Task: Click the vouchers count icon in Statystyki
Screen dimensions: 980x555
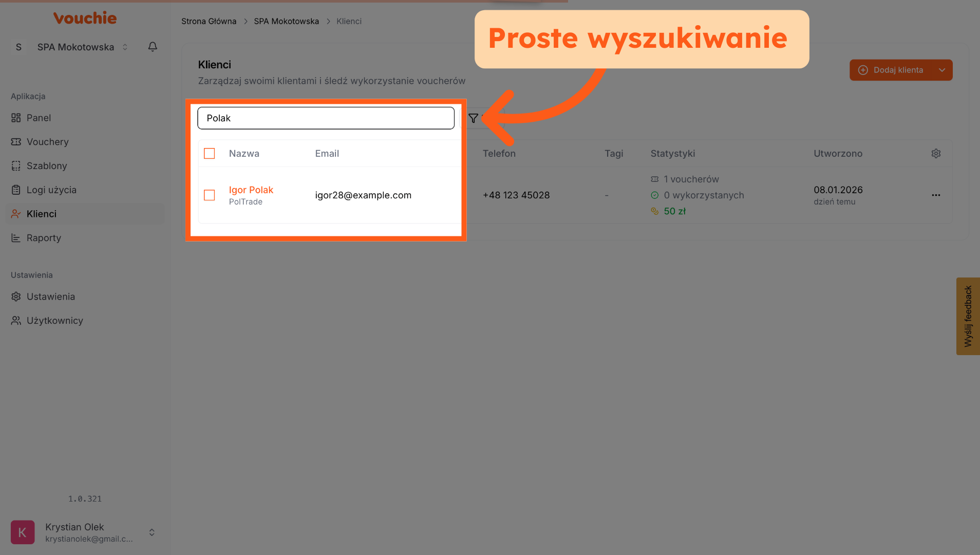Action: [654, 179]
